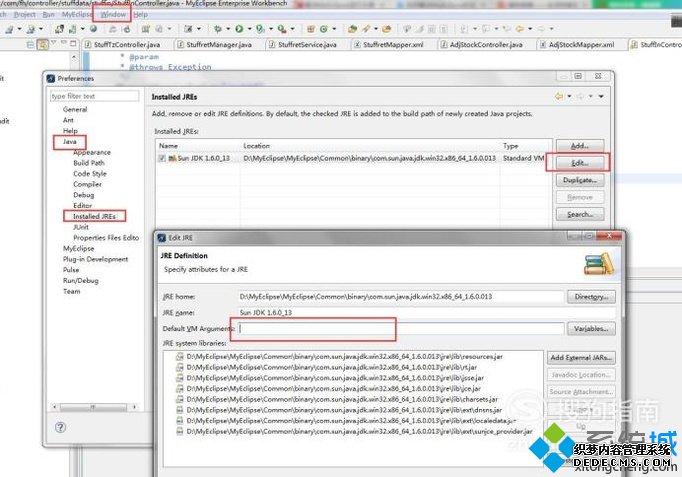Select Build Path under Java

[89, 163]
